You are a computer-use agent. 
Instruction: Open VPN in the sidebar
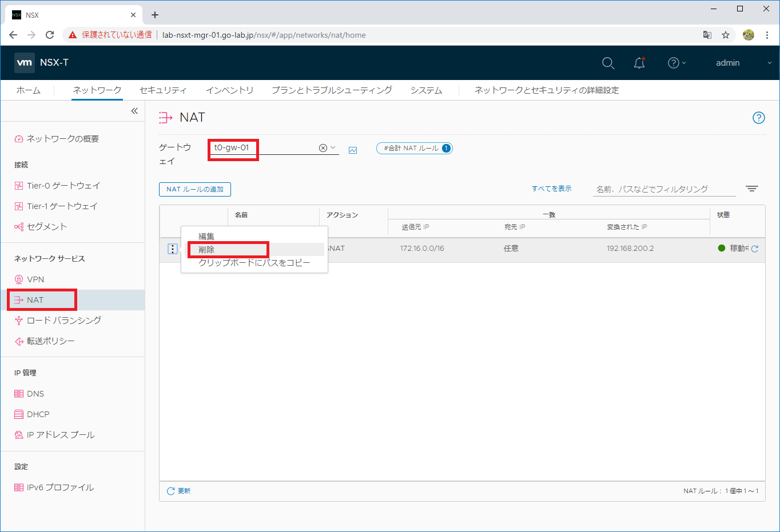[x=29, y=279]
